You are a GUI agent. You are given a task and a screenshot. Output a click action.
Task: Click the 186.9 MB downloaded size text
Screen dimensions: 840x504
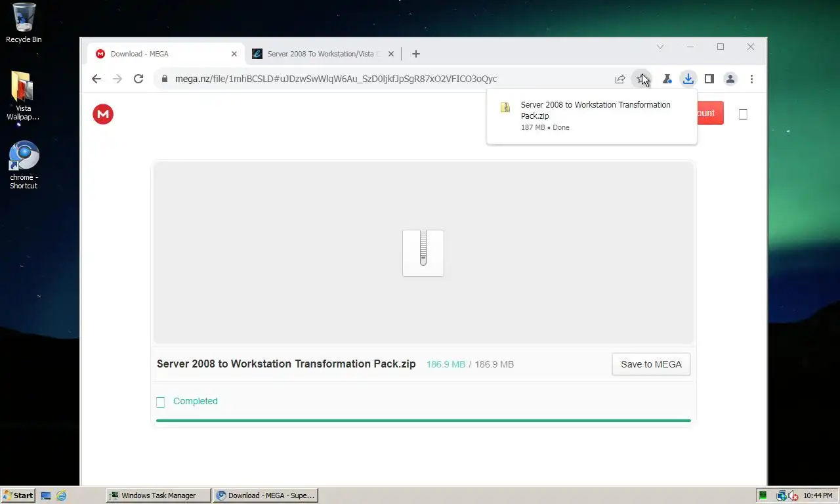446,364
